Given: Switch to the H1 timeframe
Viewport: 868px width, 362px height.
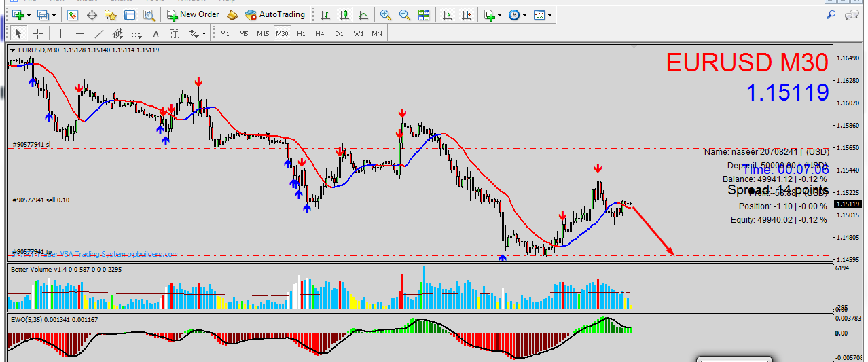Looking at the screenshot, I should [x=301, y=33].
